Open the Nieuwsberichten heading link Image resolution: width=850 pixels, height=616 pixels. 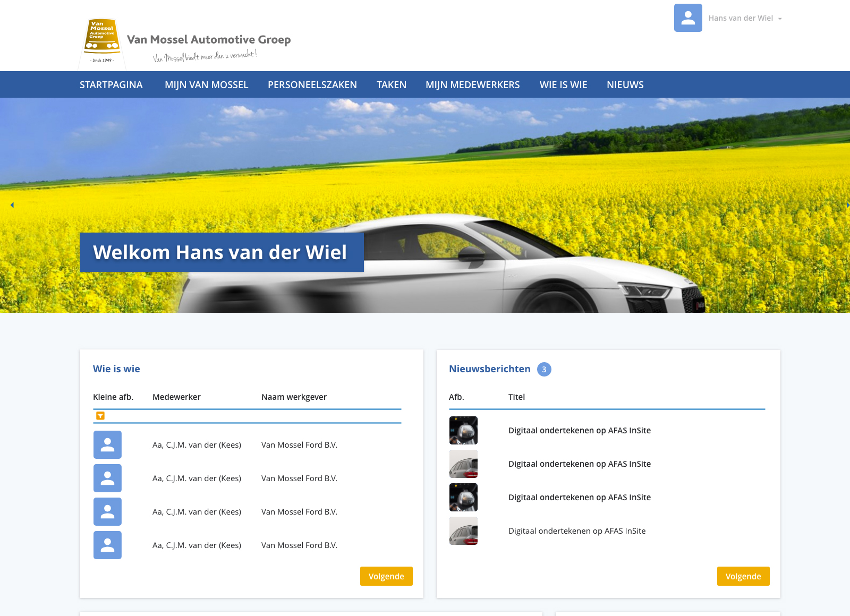490,369
